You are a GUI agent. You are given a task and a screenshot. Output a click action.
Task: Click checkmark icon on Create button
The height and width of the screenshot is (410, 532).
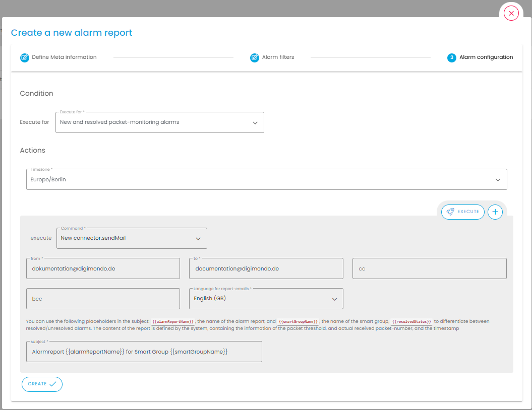53,384
